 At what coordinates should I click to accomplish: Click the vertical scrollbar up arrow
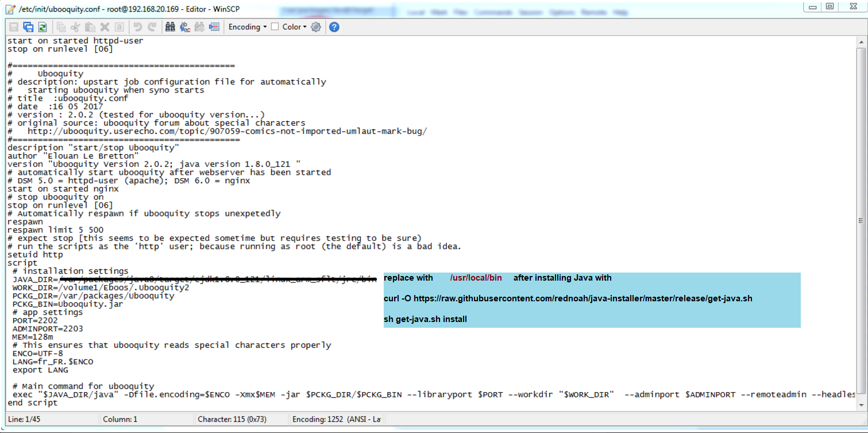tap(862, 43)
